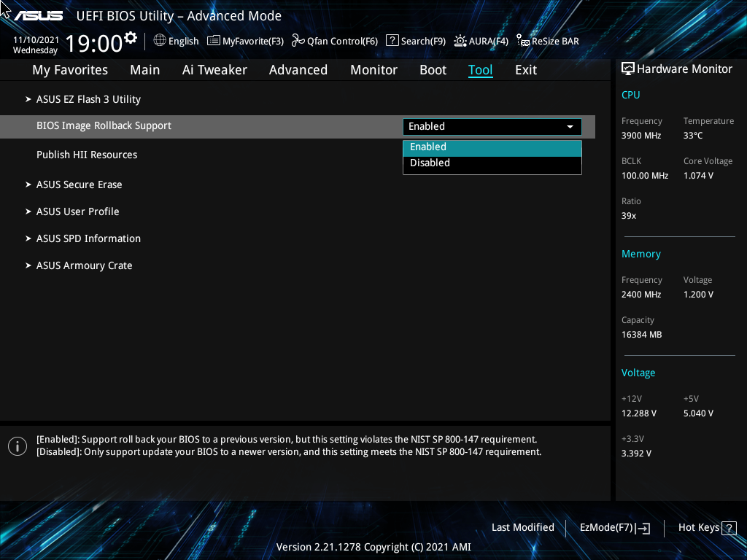747x560 pixels.
Task: Click the Hardware Monitor display icon
Action: coord(628,69)
